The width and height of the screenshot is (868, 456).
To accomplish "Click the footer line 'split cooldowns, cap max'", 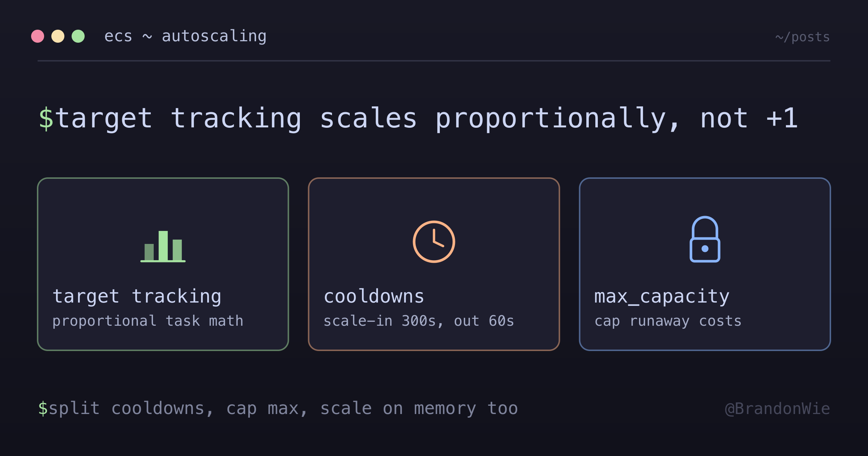I will click(278, 409).
